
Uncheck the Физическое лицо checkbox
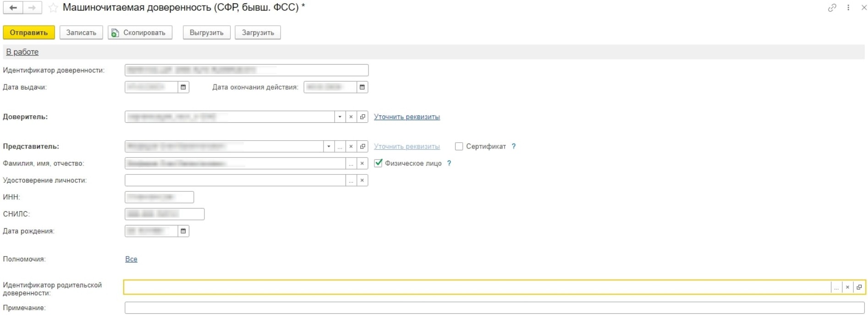click(x=378, y=163)
